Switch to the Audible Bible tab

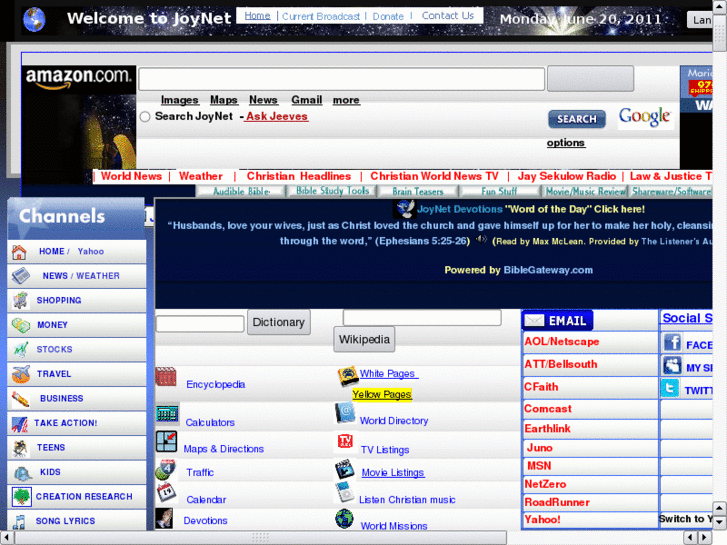(x=241, y=192)
